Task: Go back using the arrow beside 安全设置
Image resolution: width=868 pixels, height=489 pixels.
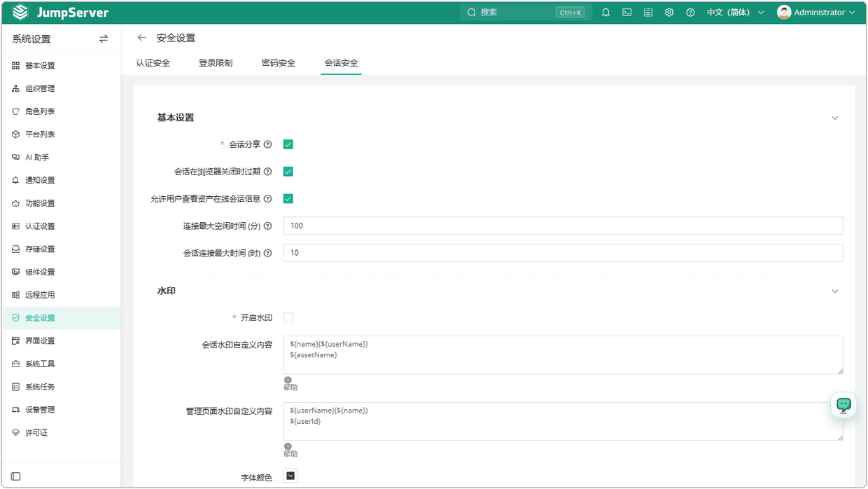Action: [x=142, y=38]
